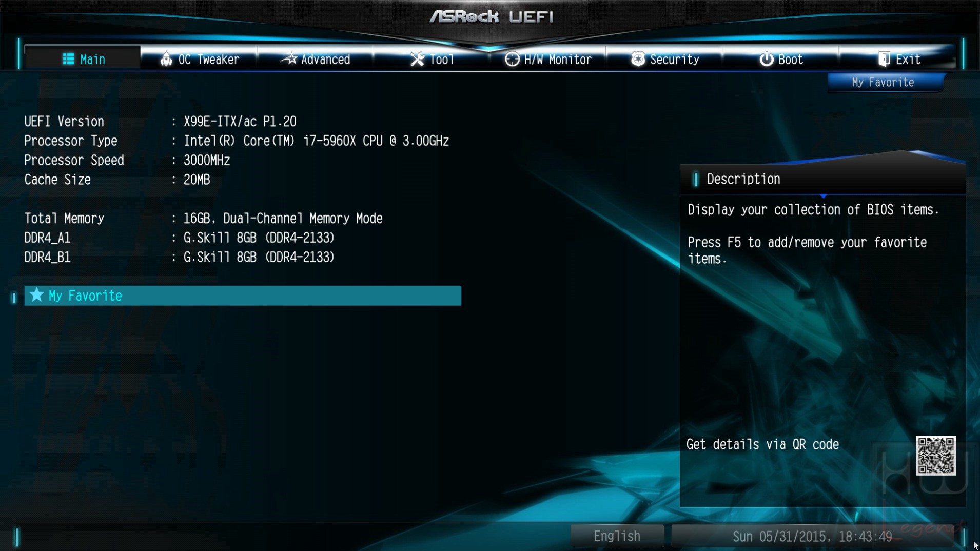Click the Tool wrench icon
980x551 pixels.
coord(417,59)
